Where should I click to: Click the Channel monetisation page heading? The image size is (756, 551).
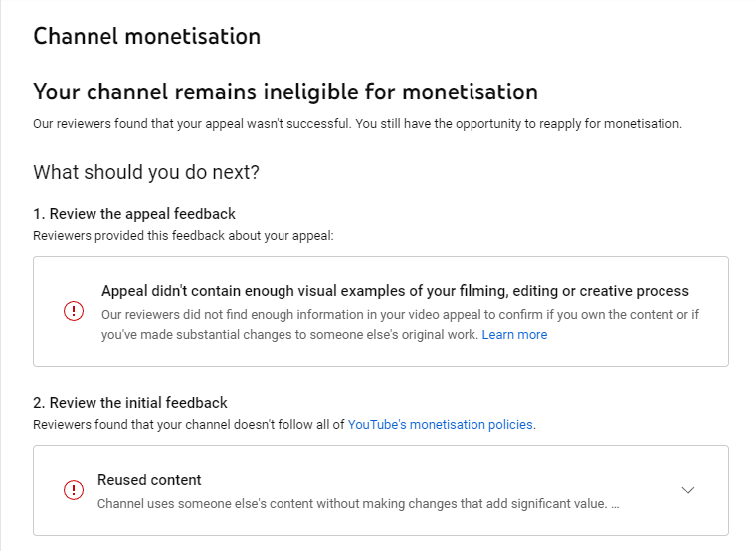146,36
